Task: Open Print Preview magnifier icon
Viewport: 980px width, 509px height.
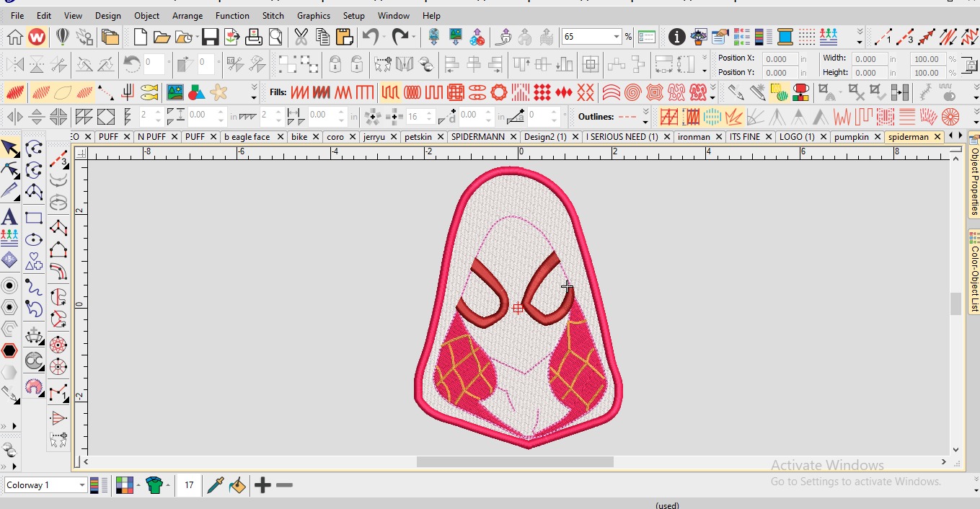Action: point(275,37)
